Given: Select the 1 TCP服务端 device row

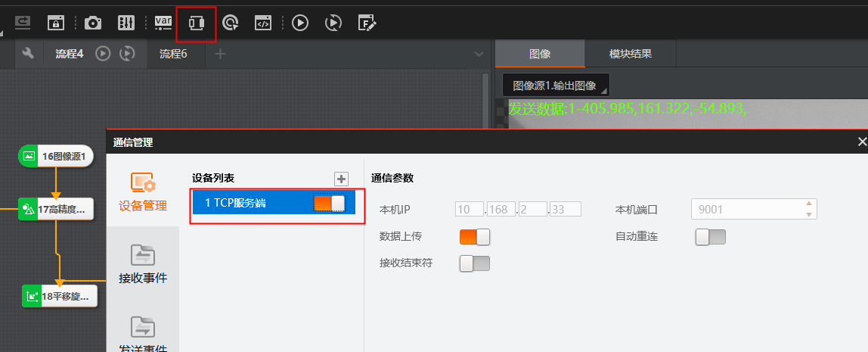Looking at the screenshot, I should 274,203.
